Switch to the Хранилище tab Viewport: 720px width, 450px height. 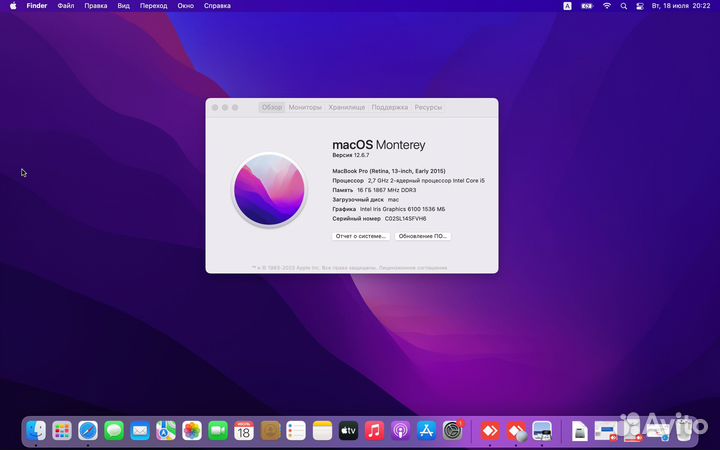(x=347, y=107)
